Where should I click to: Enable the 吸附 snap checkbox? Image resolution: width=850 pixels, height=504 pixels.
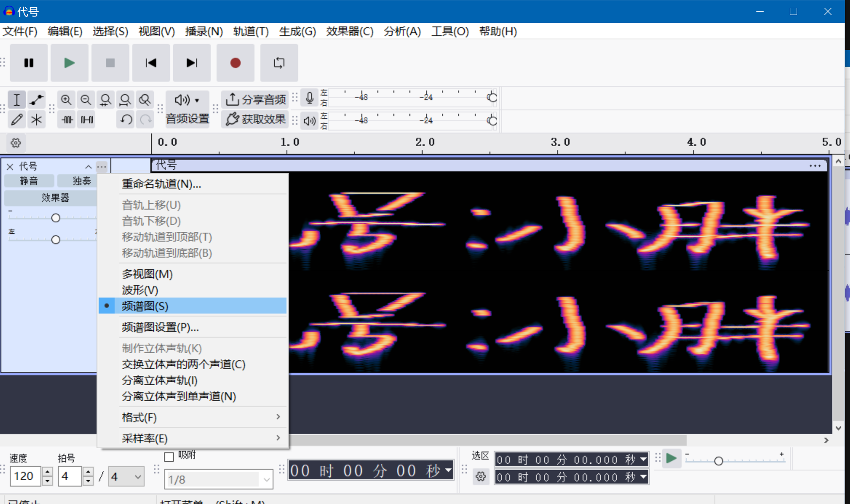169,457
